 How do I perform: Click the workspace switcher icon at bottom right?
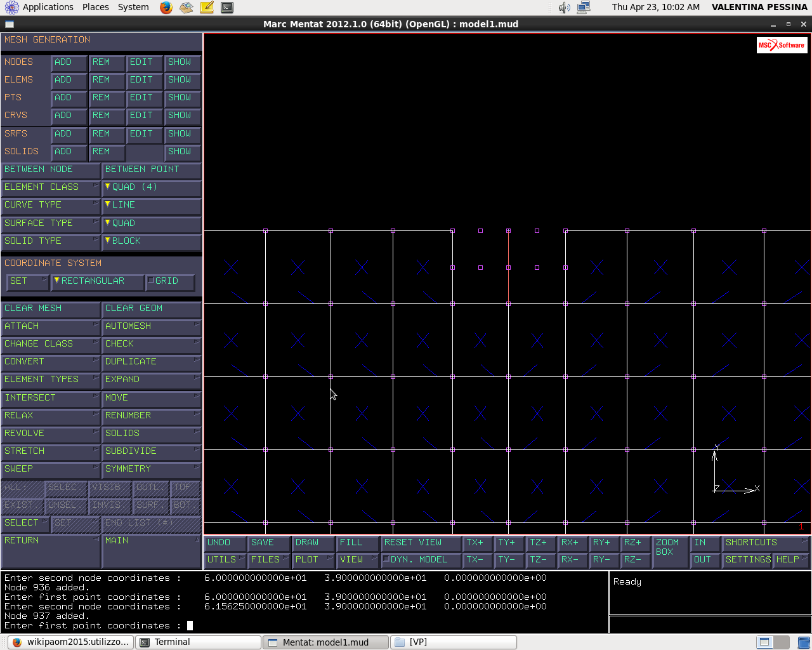[773, 642]
